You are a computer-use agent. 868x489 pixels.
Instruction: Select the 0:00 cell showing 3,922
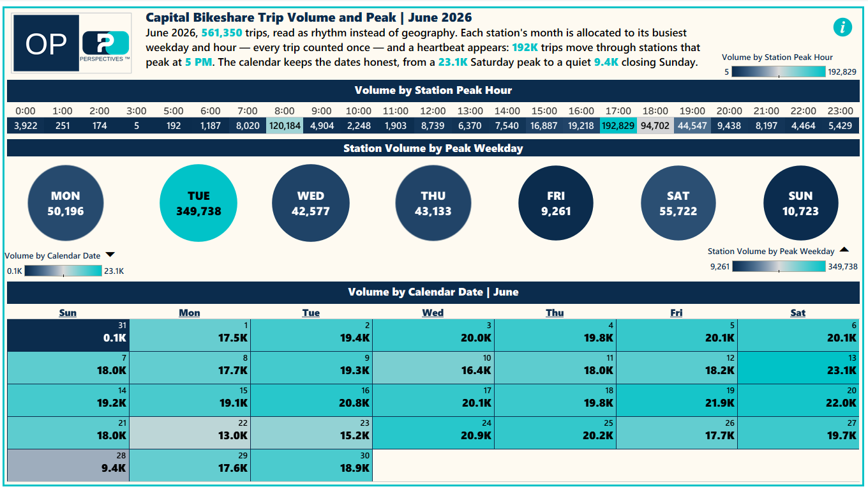pyautogui.click(x=26, y=126)
